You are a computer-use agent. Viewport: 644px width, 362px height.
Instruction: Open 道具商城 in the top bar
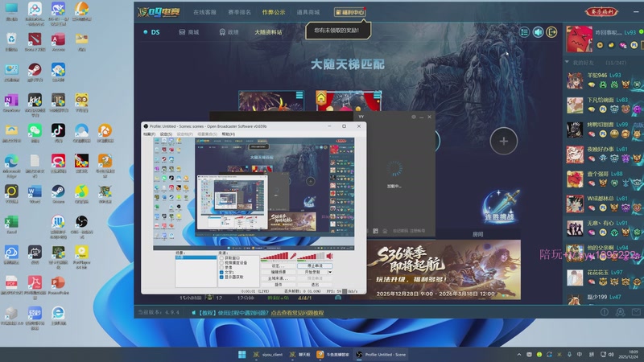[308, 12]
